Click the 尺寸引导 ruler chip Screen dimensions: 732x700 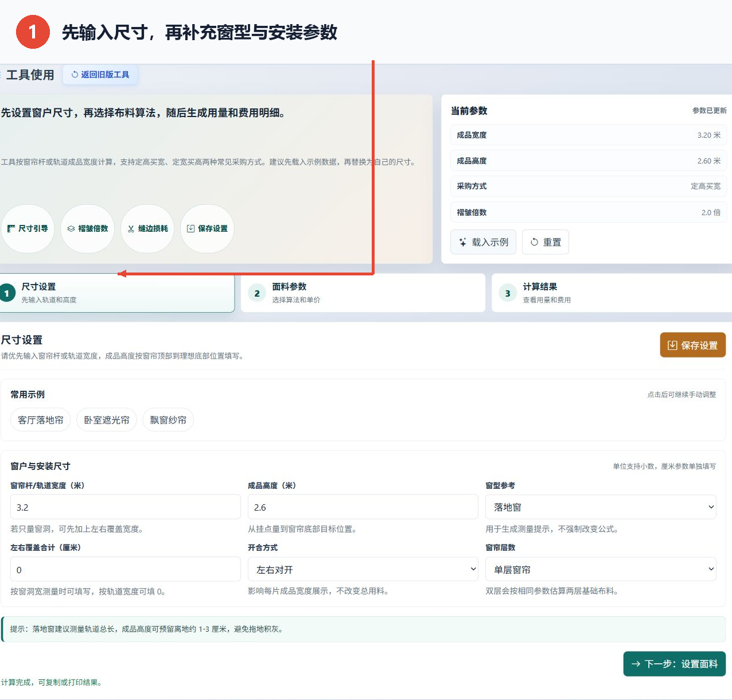pyautogui.click(x=28, y=228)
